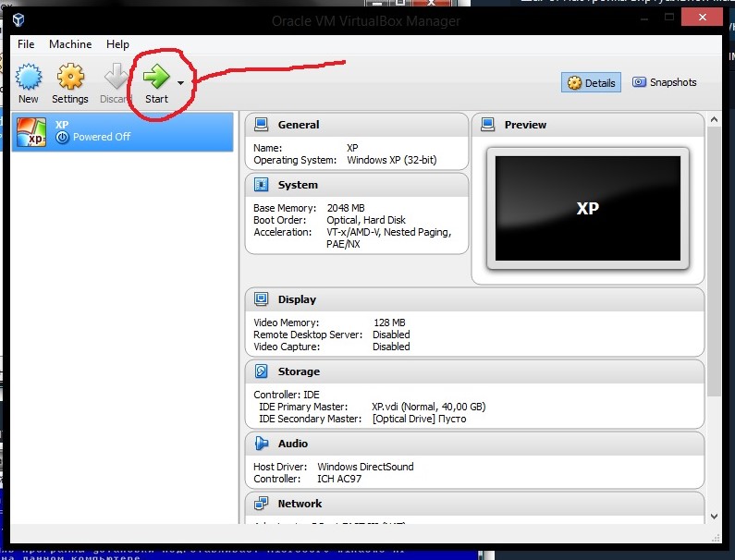Open the System section header
735x560 pixels.
(x=357, y=185)
